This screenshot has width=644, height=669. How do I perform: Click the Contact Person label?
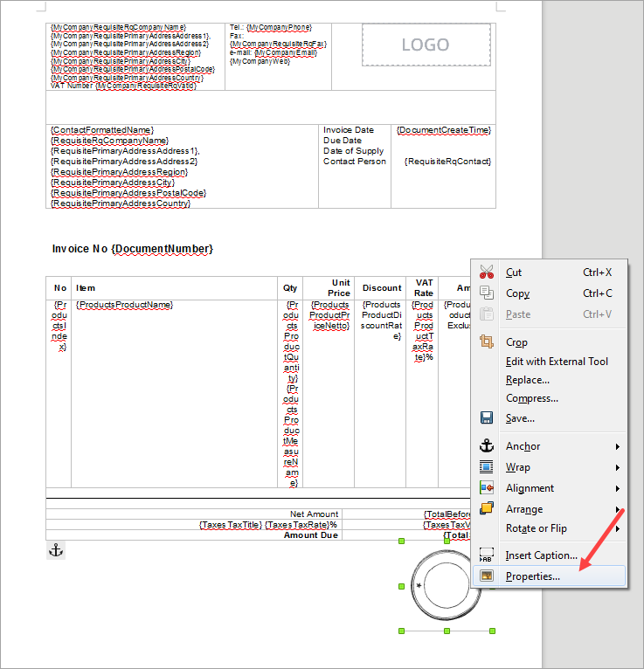[x=355, y=162]
